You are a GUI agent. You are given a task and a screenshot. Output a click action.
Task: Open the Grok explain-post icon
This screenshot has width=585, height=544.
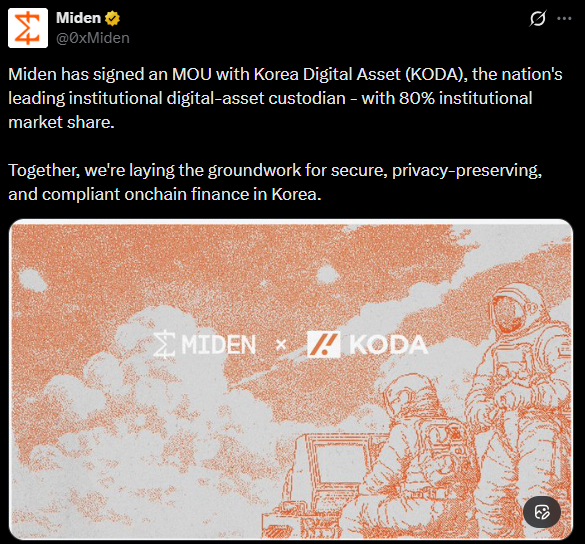[x=538, y=18]
